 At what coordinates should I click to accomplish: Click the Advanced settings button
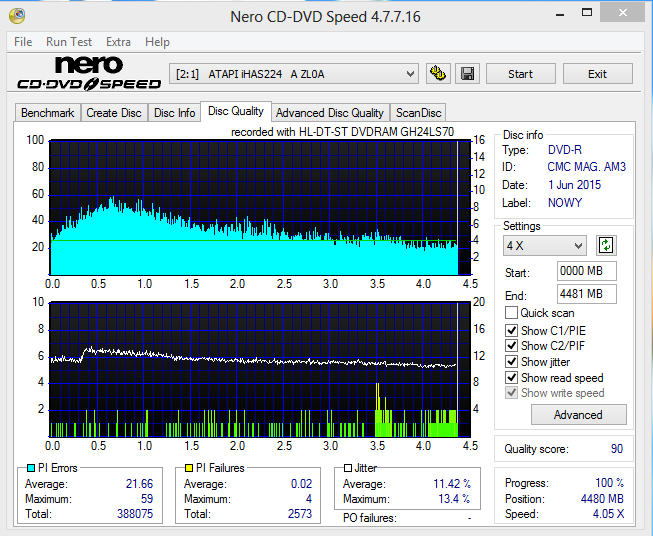(578, 415)
